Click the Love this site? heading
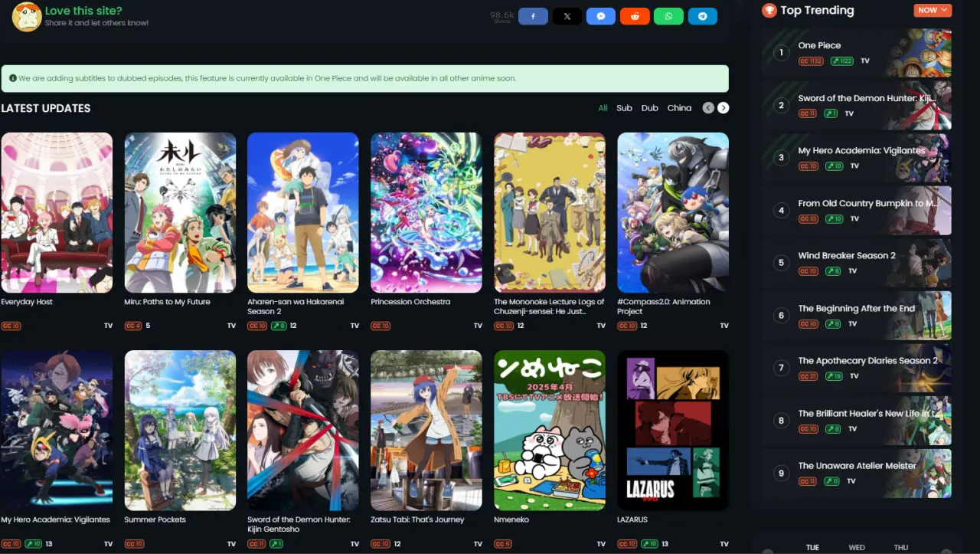Viewport: 980px width, 554px height. [x=83, y=11]
